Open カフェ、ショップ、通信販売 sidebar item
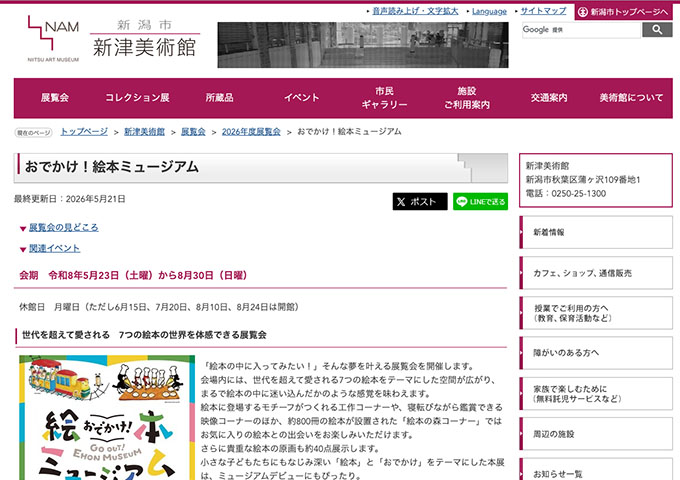The image size is (680, 480). coord(596,273)
